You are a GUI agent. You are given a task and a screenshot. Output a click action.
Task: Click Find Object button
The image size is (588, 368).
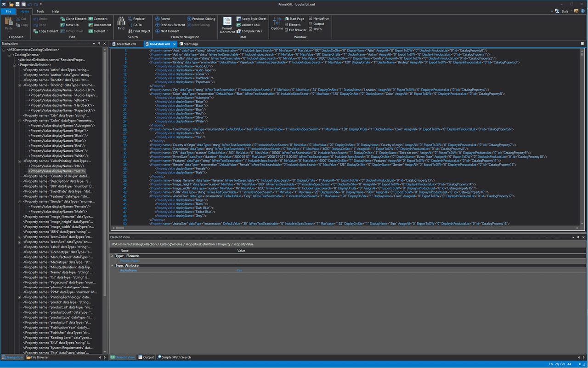(x=139, y=31)
